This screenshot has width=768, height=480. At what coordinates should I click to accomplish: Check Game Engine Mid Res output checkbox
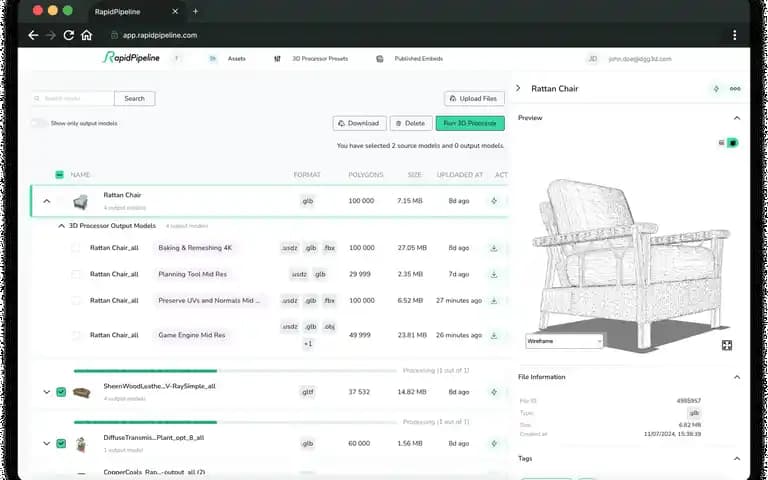click(75, 336)
